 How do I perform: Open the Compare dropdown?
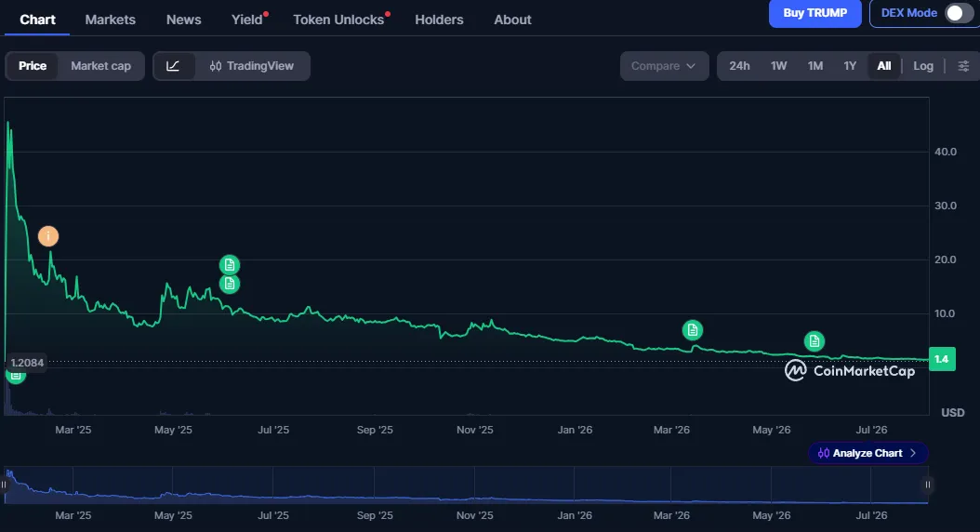click(x=664, y=66)
